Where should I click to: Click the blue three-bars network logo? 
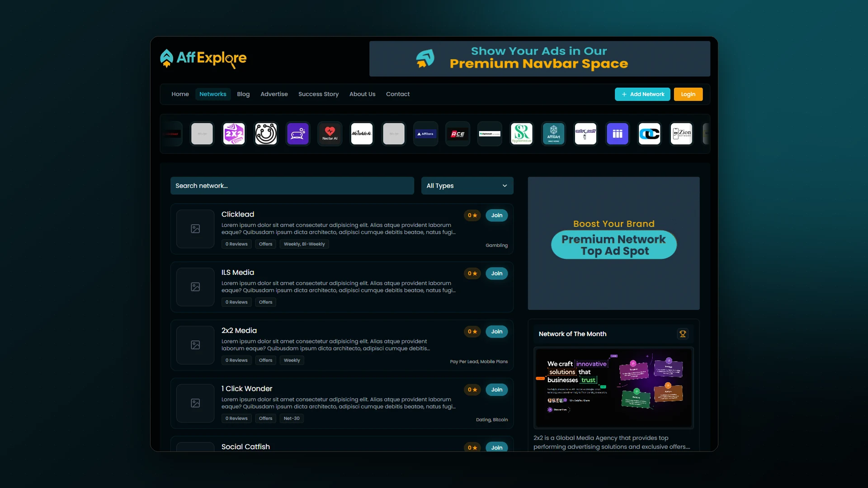[x=618, y=134]
